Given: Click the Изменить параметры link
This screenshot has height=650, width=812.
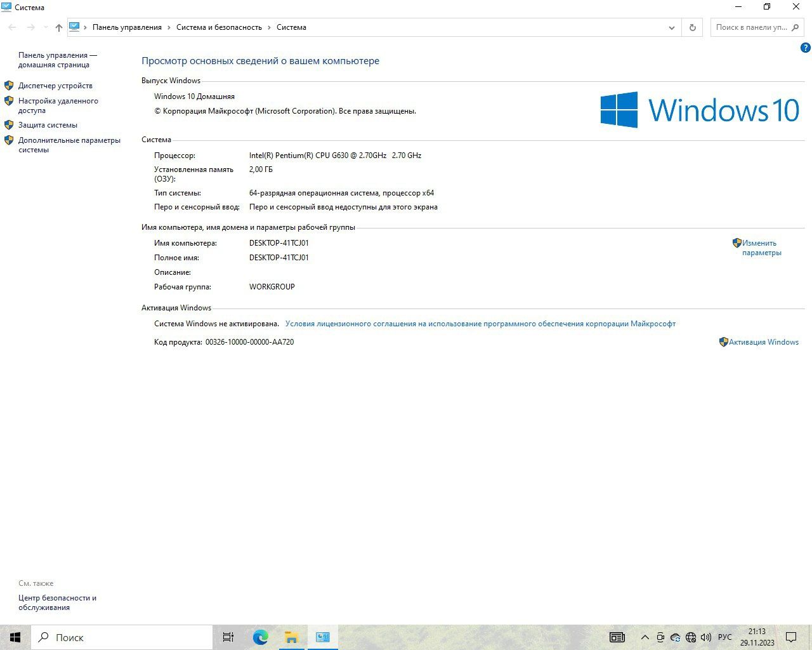Looking at the screenshot, I should [x=761, y=248].
